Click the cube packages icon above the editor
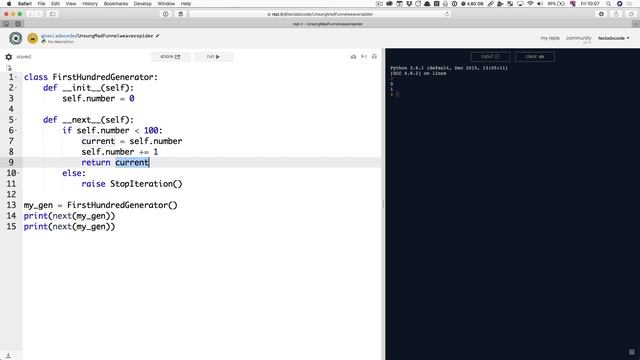 [374, 57]
